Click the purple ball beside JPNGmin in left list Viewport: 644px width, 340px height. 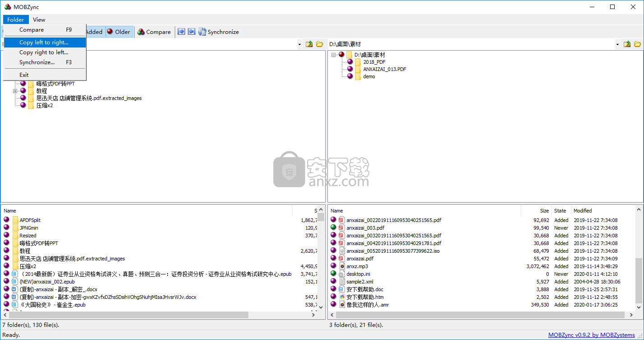point(6,228)
